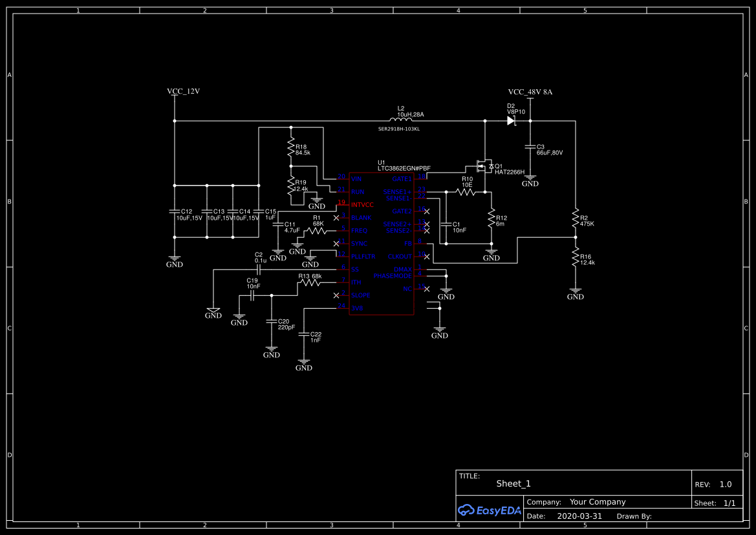Select the LTC3862EGN#PBF IC symbol U1

tap(382, 242)
